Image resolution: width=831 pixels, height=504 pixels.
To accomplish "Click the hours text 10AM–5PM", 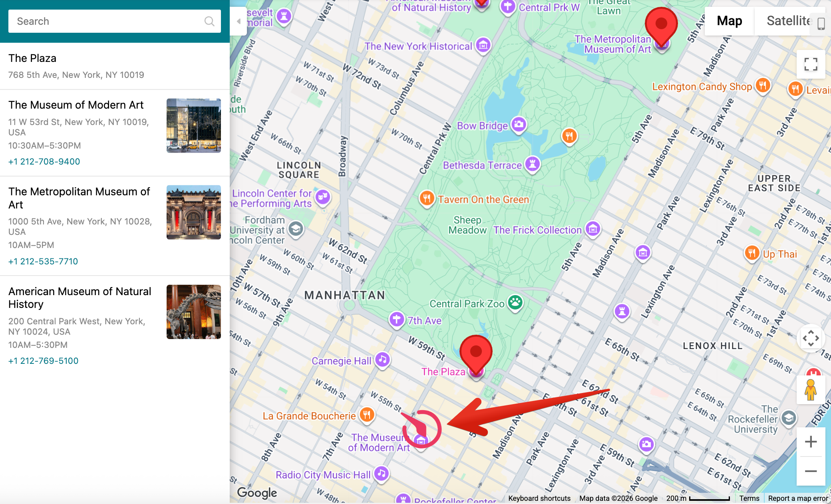I will tap(31, 245).
